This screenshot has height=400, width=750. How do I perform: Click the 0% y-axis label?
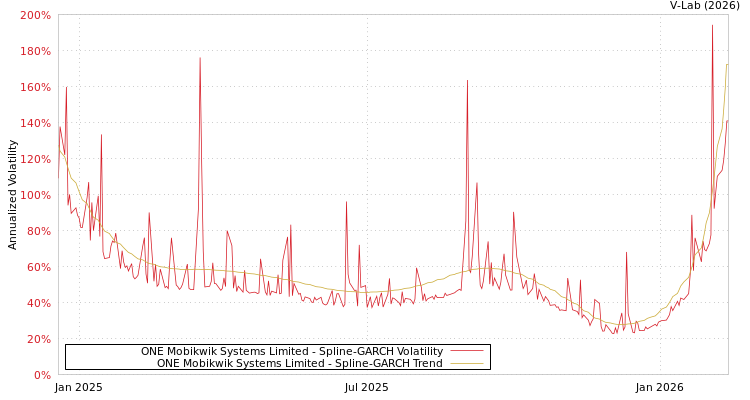click(41, 375)
